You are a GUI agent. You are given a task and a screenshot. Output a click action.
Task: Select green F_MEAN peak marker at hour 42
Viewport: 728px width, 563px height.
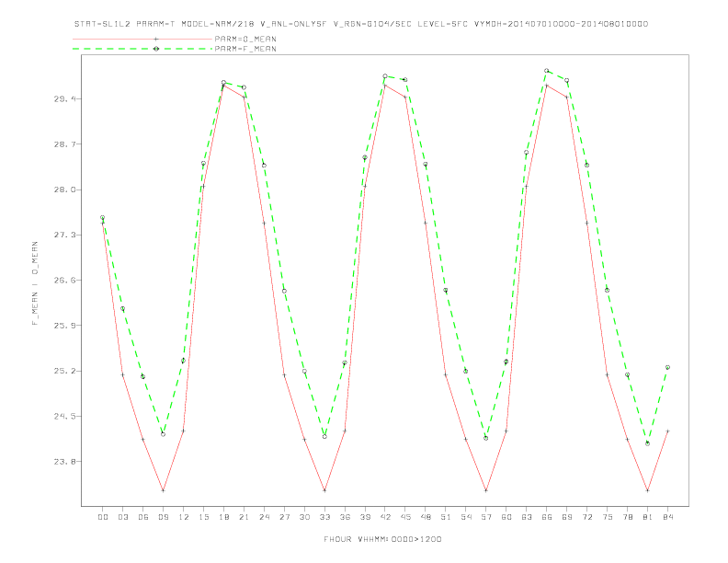pyautogui.click(x=385, y=75)
